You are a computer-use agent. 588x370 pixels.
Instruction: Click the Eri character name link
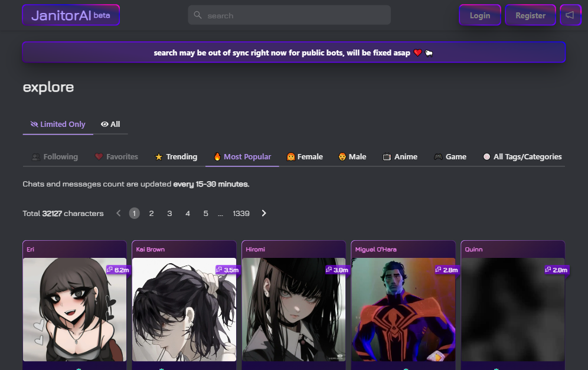(x=30, y=249)
